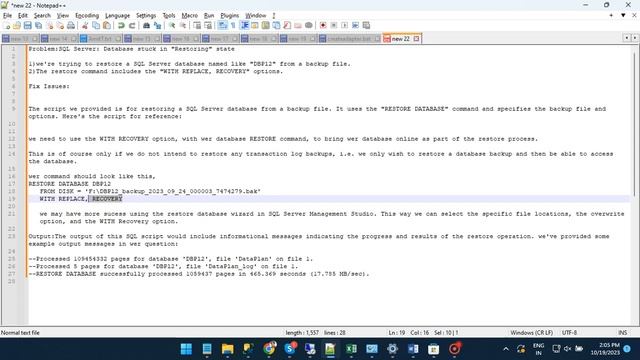Create a new document with New icon
The width and height of the screenshot is (640, 360).
6,25
